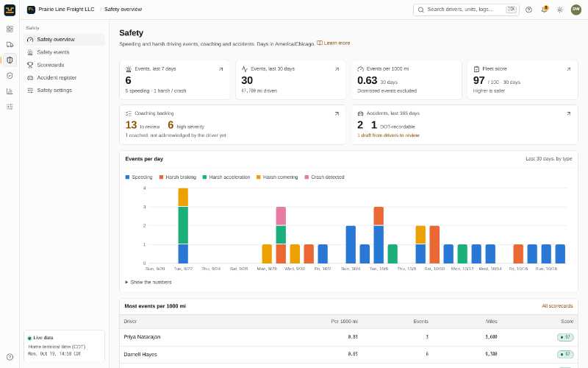The image size is (588, 368).
Task: Click the book icon beside Learn more
Action: pos(320,43)
